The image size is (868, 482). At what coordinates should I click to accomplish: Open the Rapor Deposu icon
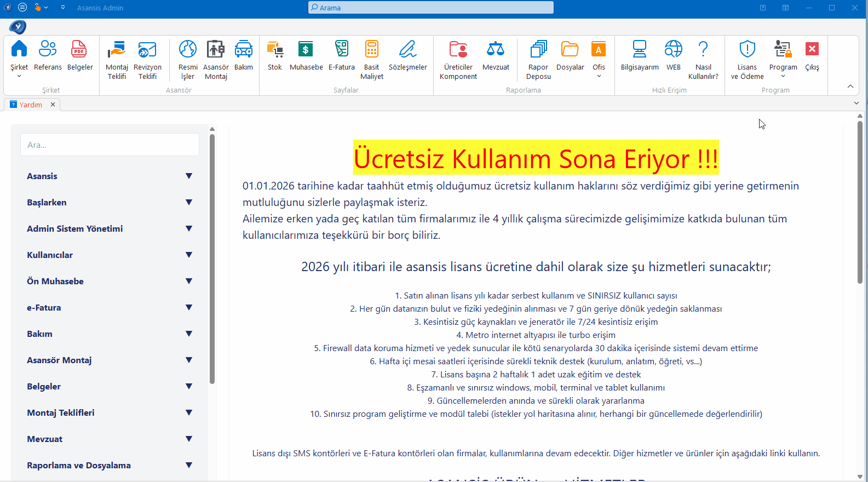tap(538, 50)
